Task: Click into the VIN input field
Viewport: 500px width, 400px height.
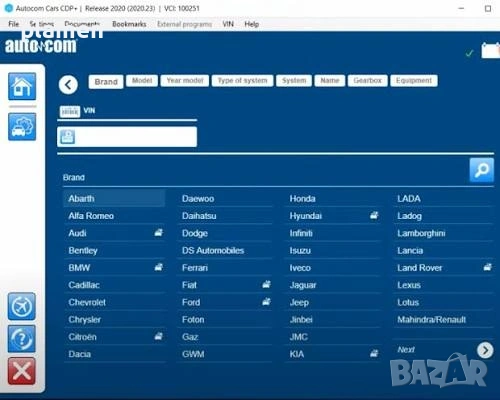Action: pos(127,137)
